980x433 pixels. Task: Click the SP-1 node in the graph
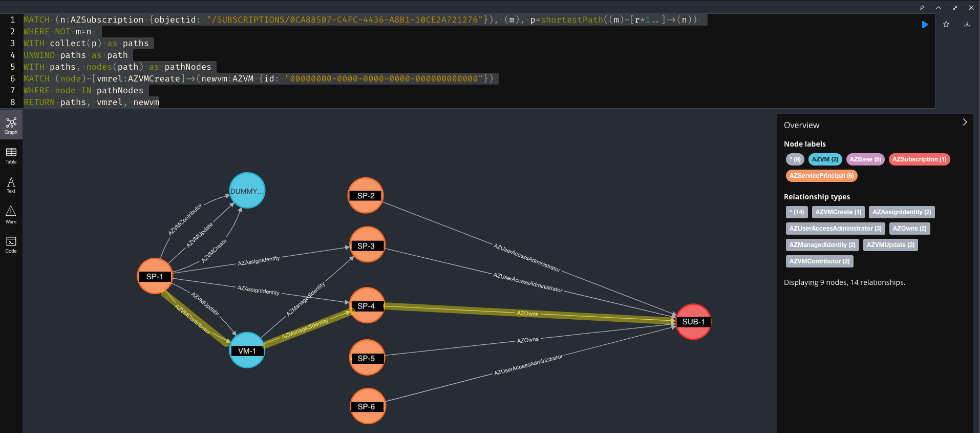tap(155, 276)
